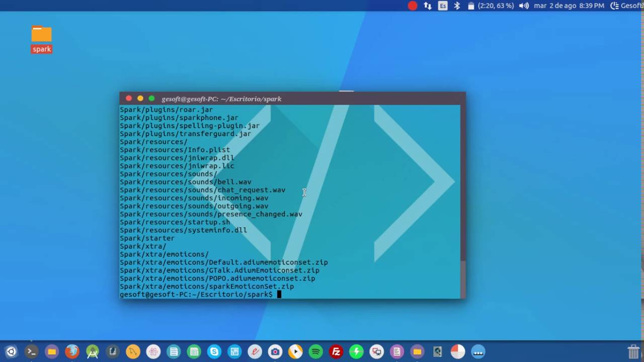Click the terminal's vertical scrollbar thumb
This screenshot has height=362, width=644.
(x=463, y=280)
